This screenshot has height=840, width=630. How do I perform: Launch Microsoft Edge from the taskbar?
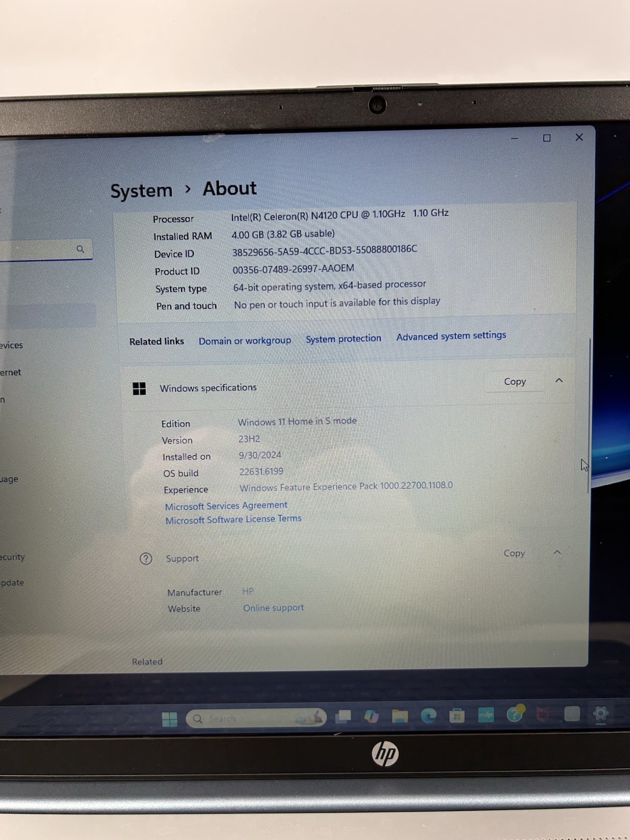pos(428,715)
